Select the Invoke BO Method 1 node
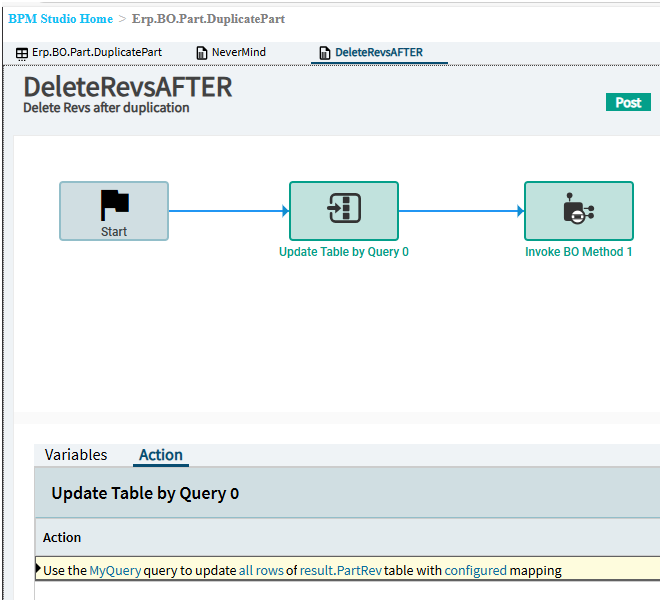Image resolution: width=662 pixels, height=602 pixels. point(579,211)
